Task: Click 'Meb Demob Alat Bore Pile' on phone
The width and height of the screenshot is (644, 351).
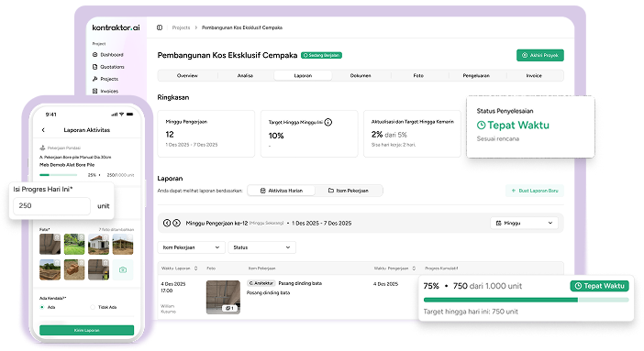Action: [x=67, y=165]
